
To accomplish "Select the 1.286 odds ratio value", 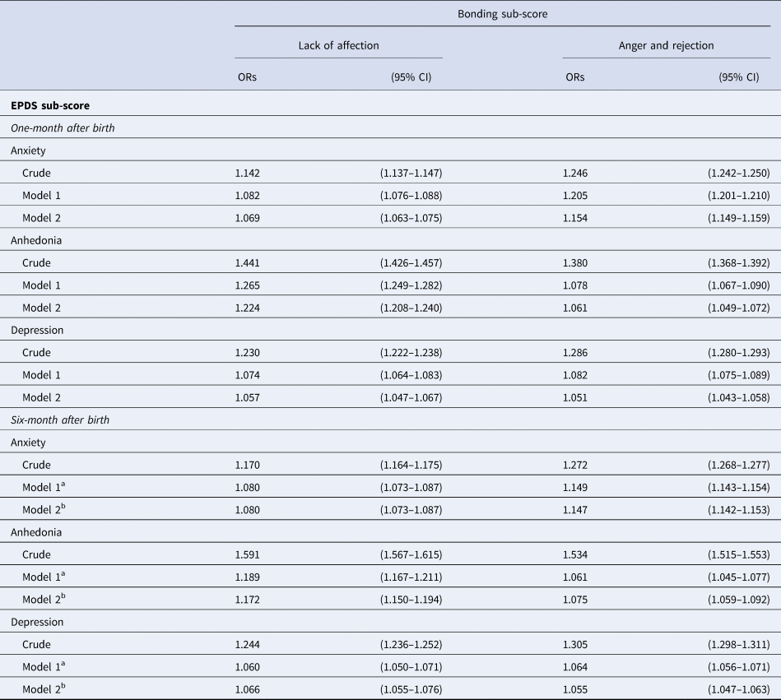I will [x=575, y=353].
